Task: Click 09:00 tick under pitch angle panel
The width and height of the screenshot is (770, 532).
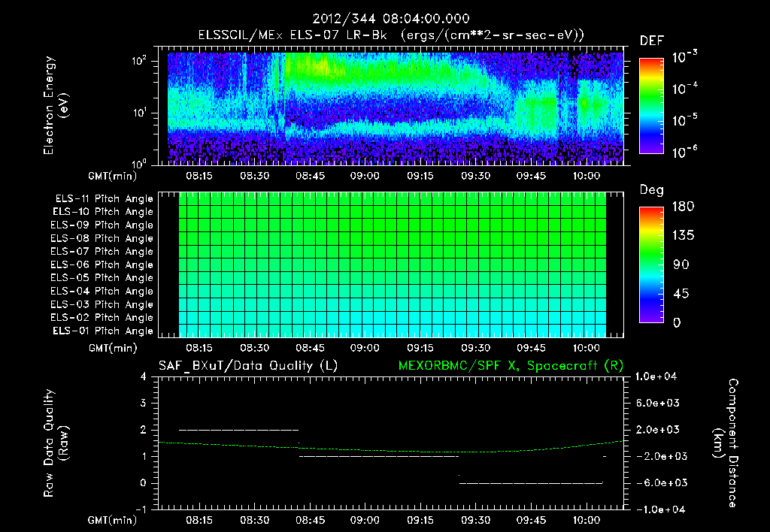Action: tap(365, 348)
